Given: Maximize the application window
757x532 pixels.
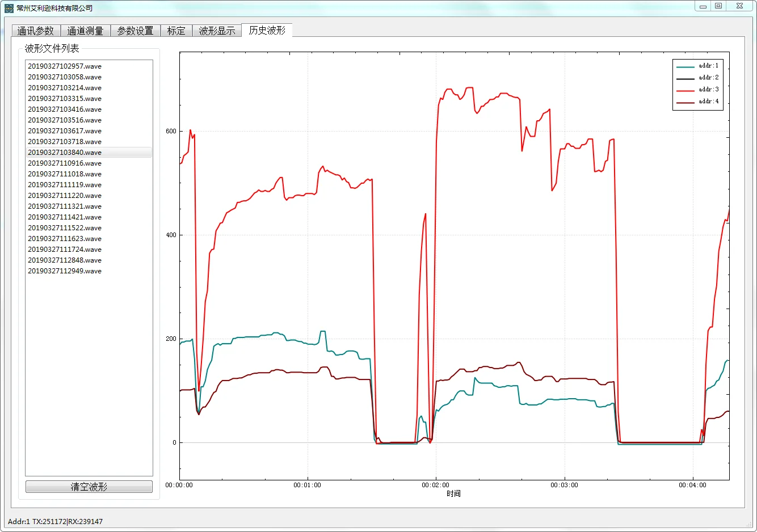Looking at the screenshot, I should (718, 6).
